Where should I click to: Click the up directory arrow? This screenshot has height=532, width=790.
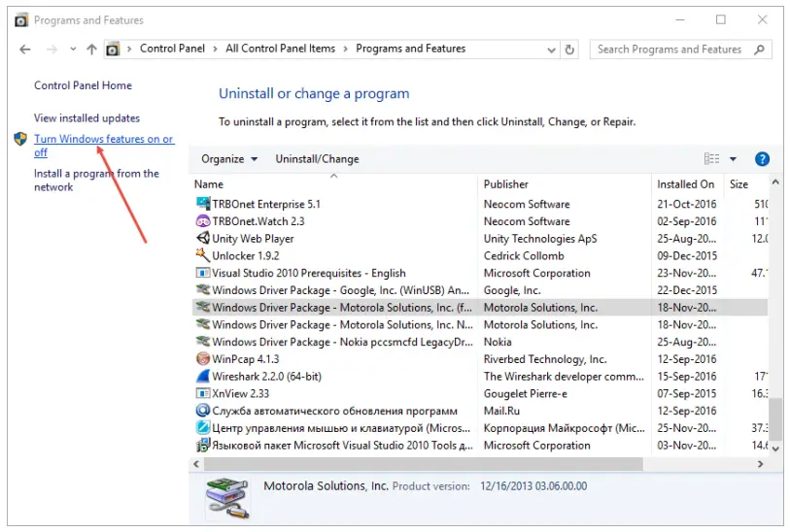(x=91, y=50)
